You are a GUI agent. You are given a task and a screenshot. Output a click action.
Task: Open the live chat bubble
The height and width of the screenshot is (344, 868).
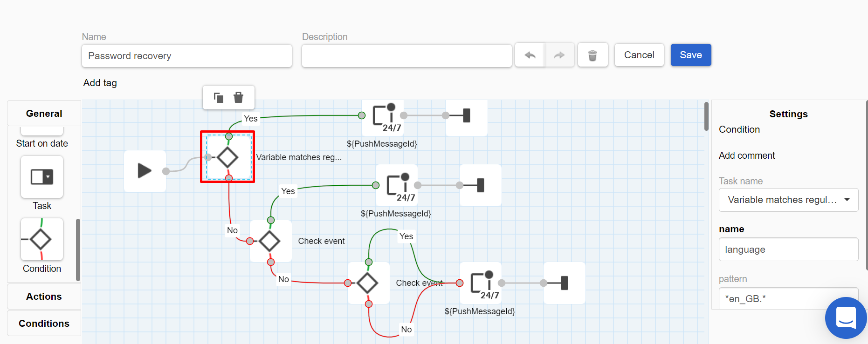coord(846,318)
